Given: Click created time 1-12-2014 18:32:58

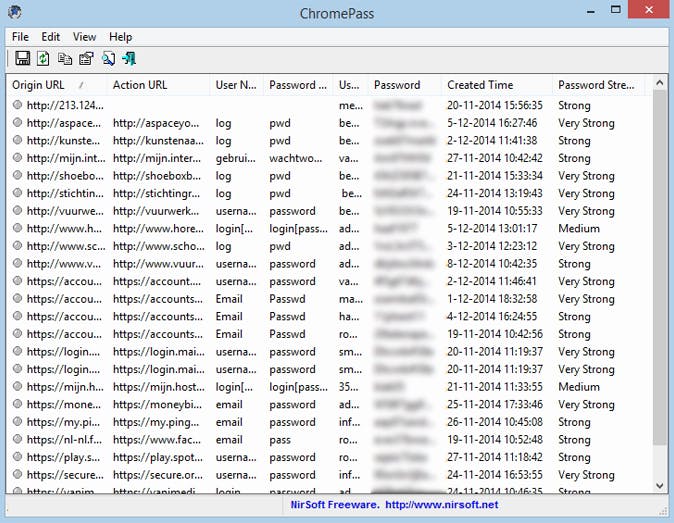Looking at the screenshot, I should pyautogui.click(x=492, y=299).
